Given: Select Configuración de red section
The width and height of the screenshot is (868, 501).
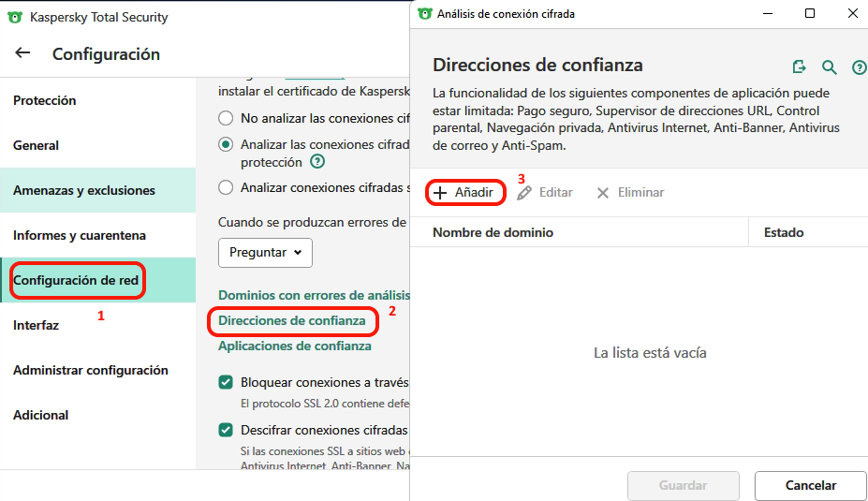Looking at the screenshot, I should point(98,280).
